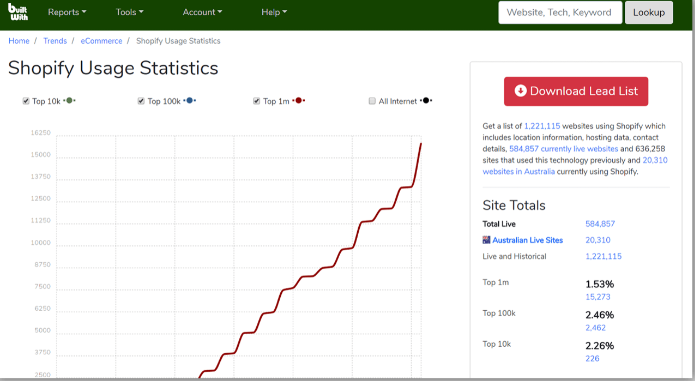Click the BuiltWith logo icon
Viewport: 695px width, 381px height.
[18, 12]
